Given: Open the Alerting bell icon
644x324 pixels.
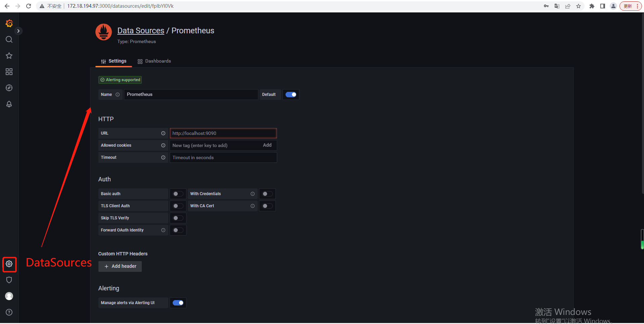Looking at the screenshot, I should (9, 104).
